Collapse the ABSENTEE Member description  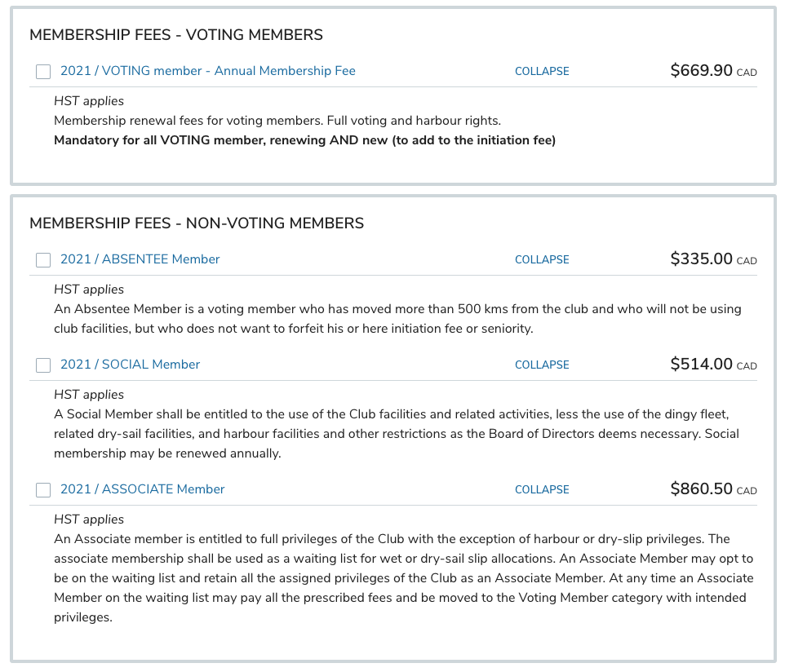pyautogui.click(x=542, y=259)
